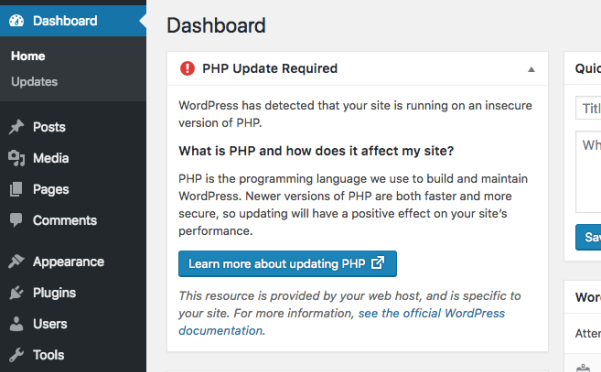The image size is (601, 372).
Task: Focus the Quick Draft title field
Action: point(588,108)
